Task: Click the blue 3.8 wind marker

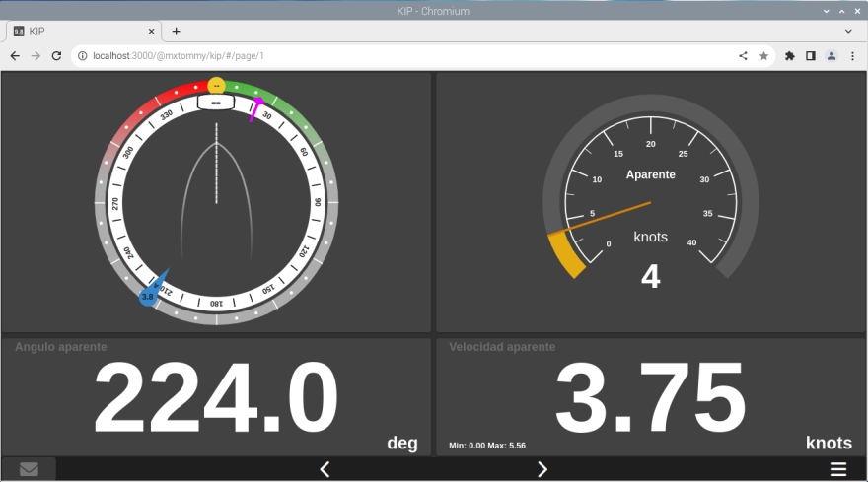Action: tap(148, 296)
